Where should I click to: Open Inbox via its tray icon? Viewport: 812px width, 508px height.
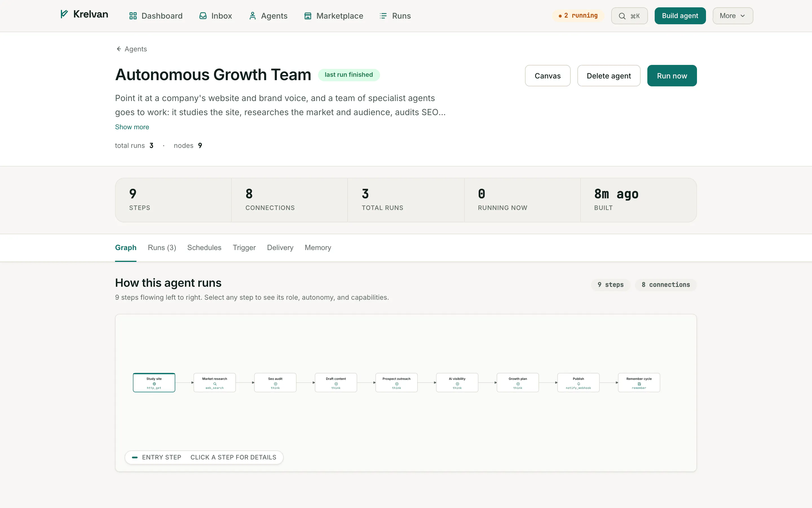click(203, 16)
